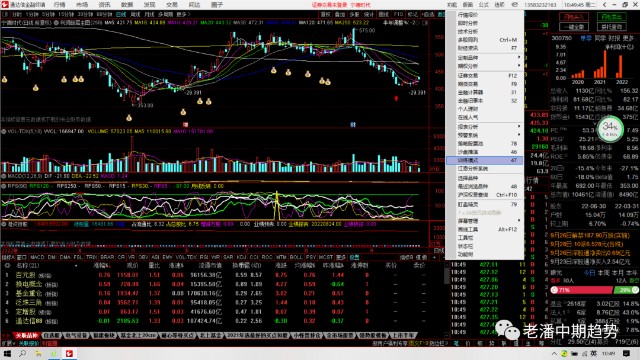Click the 设置 indicator settings button

click(x=354, y=257)
